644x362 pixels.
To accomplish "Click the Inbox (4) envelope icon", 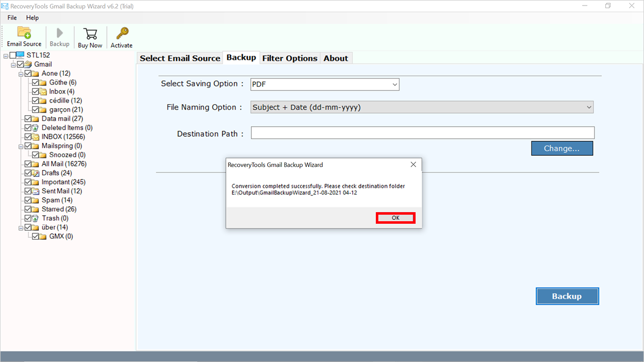I will (x=43, y=92).
